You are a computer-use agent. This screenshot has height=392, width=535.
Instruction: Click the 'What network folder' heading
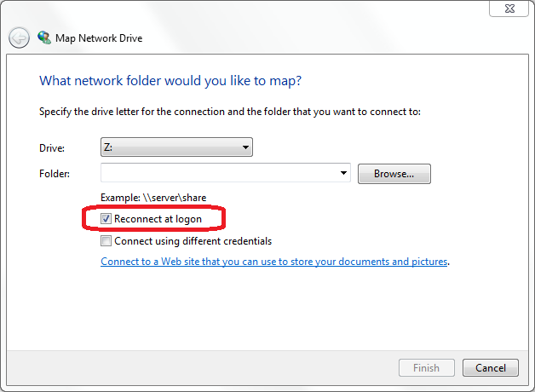(x=170, y=81)
